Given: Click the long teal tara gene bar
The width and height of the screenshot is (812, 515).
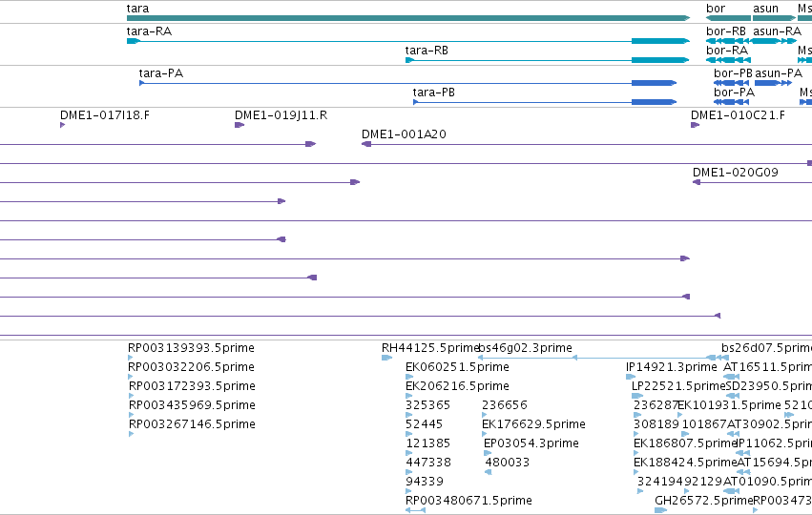Looking at the screenshot, I should click(x=408, y=18).
